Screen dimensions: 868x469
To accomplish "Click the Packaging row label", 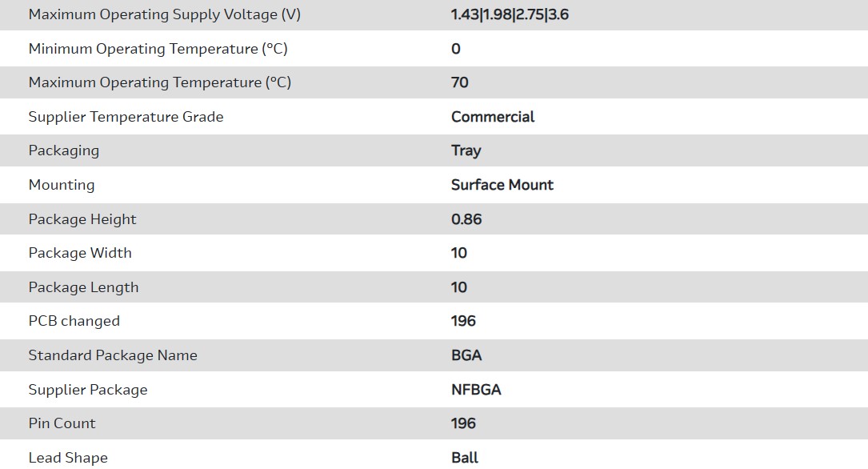I will [64, 150].
